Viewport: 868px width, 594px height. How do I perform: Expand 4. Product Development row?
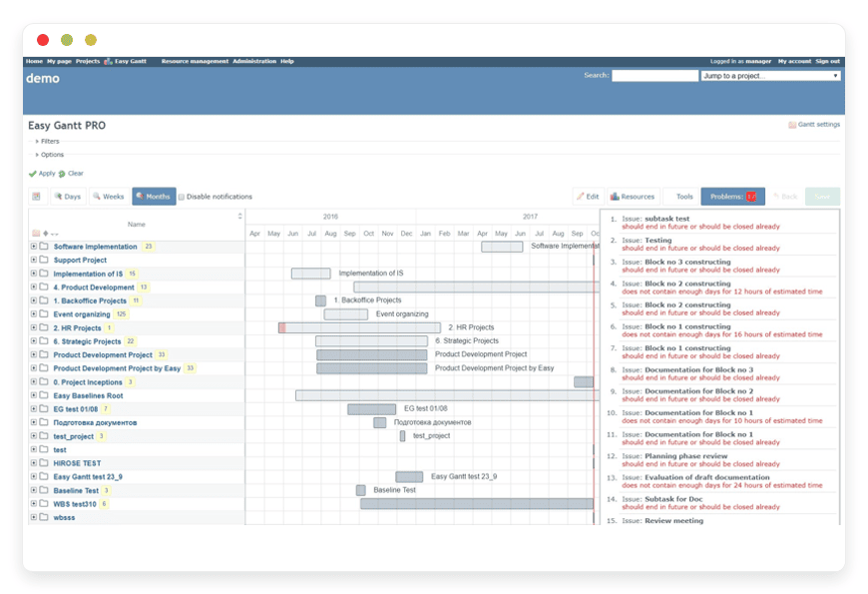34,287
